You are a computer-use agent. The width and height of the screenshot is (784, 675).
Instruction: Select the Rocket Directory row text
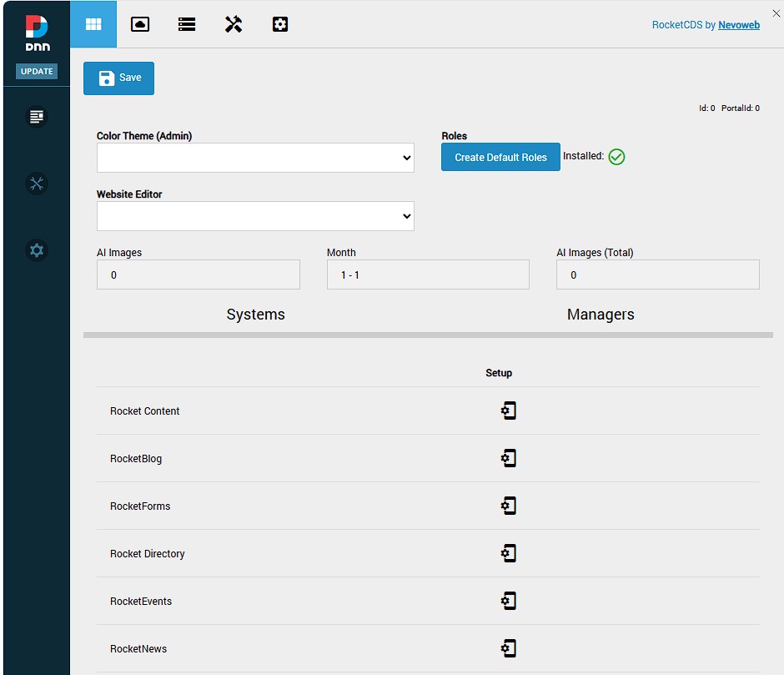coord(148,553)
